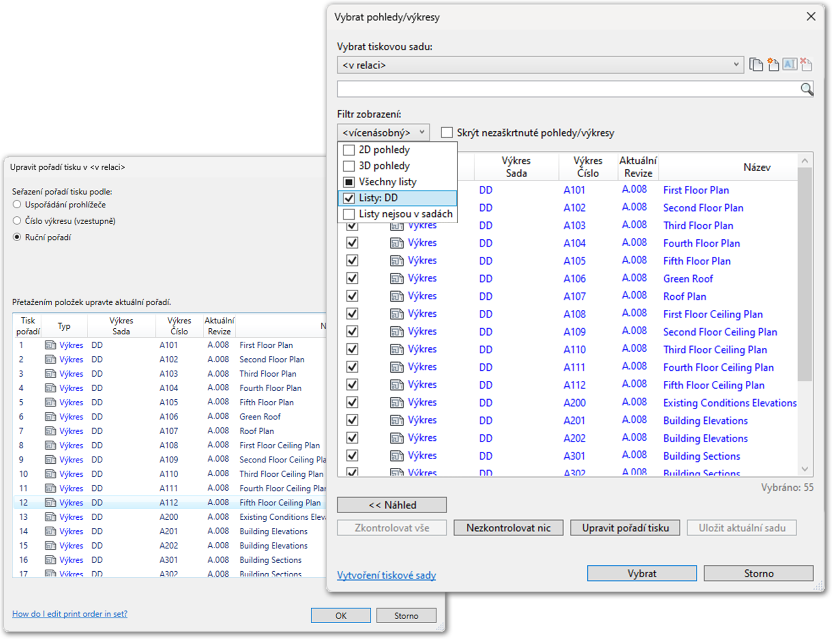Click the search text input field

(x=568, y=89)
